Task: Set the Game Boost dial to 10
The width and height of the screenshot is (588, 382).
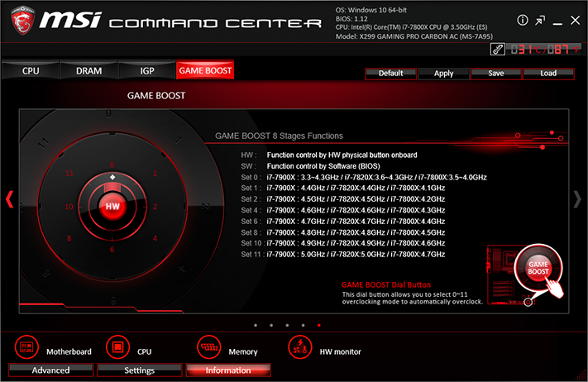Action: [69, 207]
